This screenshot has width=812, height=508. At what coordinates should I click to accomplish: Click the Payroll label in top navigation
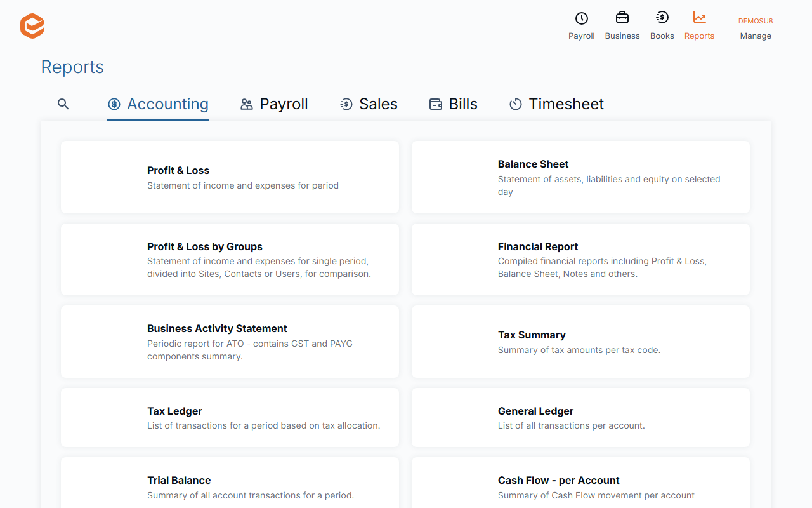[x=581, y=36]
